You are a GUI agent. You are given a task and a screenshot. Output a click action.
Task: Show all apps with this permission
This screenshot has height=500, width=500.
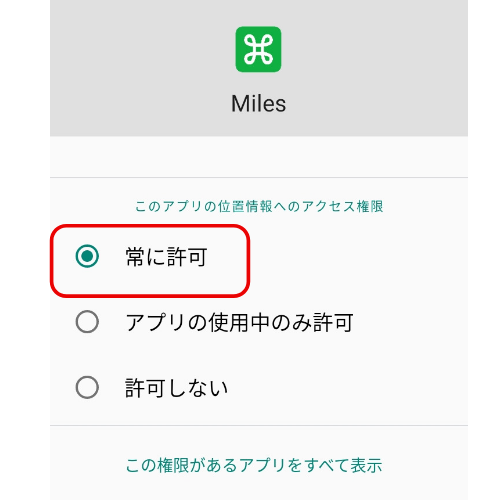point(254,465)
